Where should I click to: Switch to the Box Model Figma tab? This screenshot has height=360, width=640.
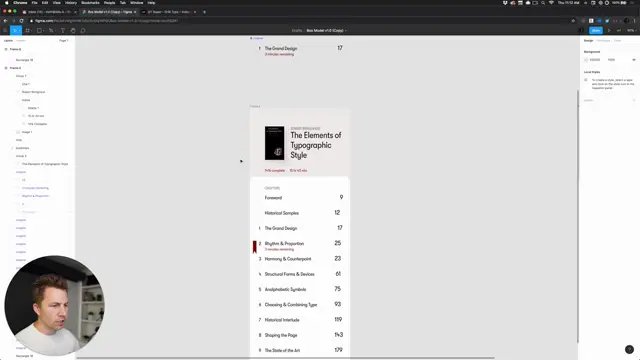point(109,12)
